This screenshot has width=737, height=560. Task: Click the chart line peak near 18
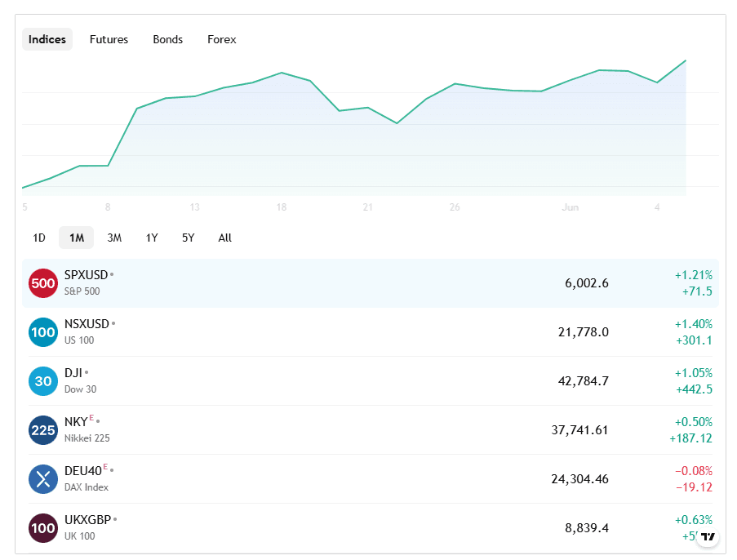[282, 73]
